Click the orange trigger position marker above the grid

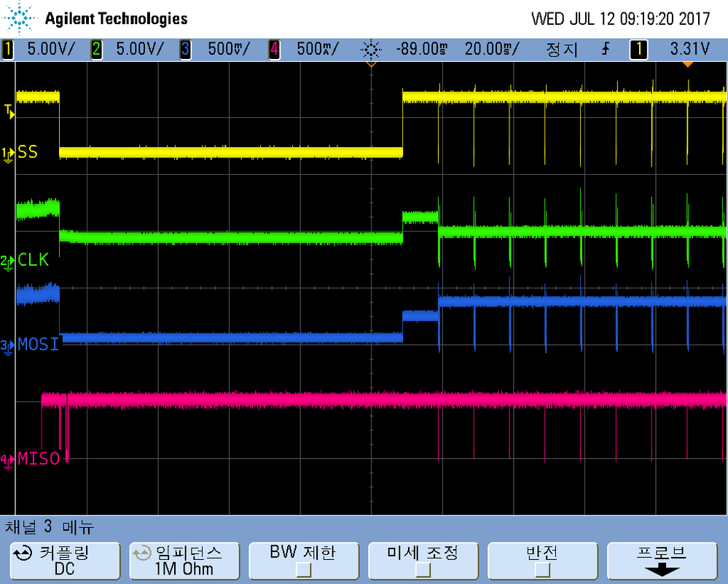tap(371, 64)
